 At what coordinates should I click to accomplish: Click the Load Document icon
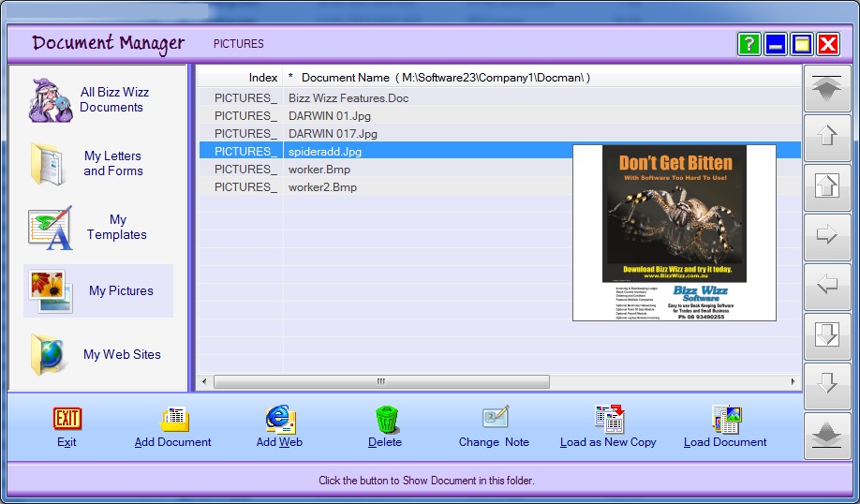(727, 420)
